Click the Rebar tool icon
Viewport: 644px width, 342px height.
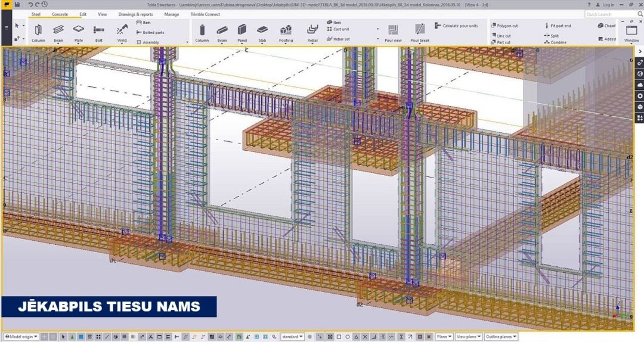(312, 32)
